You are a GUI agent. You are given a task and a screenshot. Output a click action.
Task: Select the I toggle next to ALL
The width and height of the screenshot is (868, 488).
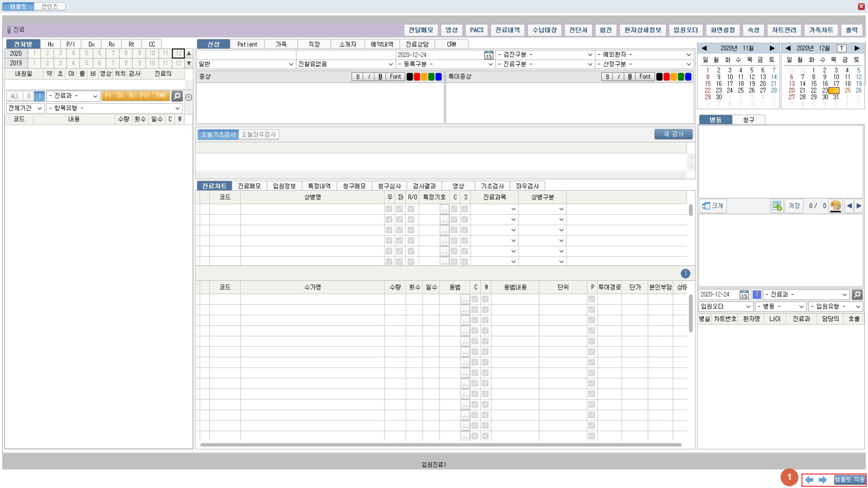(39, 96)
